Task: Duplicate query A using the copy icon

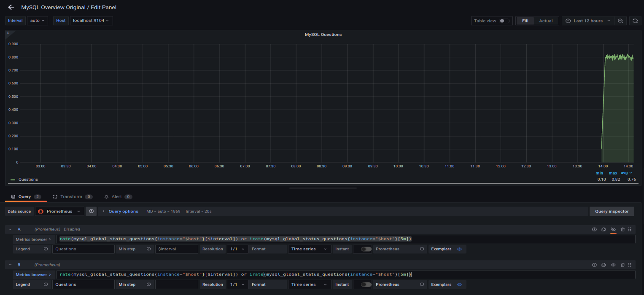Action: click(604, 229)
